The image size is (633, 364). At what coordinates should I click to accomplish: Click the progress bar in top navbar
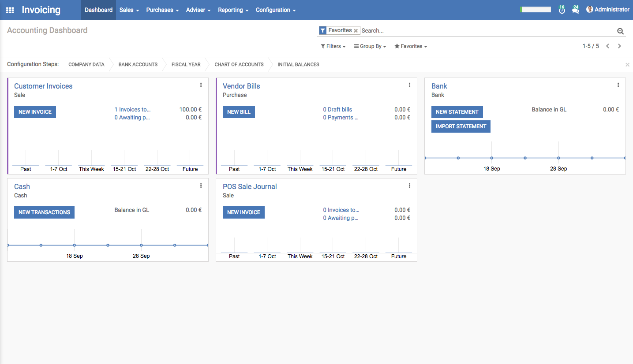click(536, 10)
